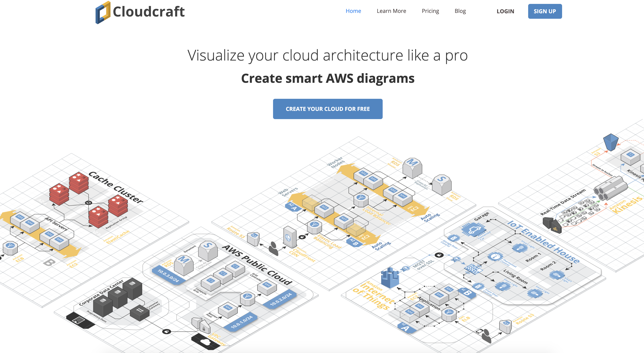Click the 10.0.3.0/24 subnet label

pos(168,275)
